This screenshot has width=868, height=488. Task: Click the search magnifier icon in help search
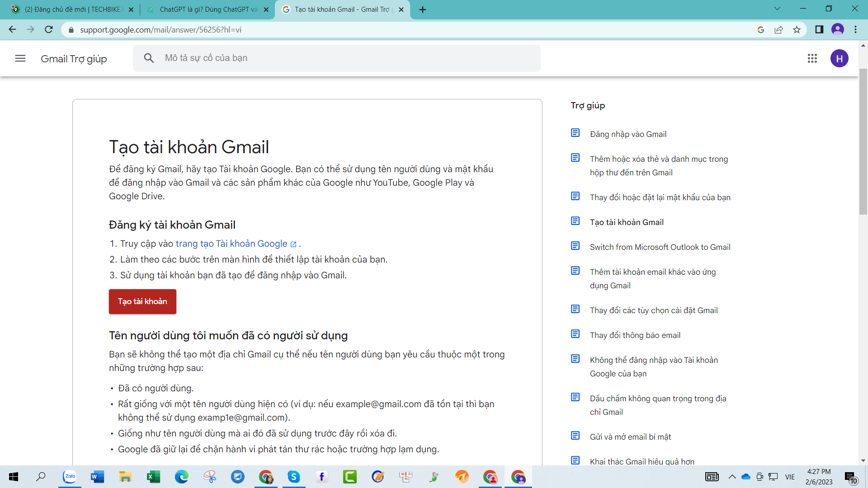[x=149, y=58]
